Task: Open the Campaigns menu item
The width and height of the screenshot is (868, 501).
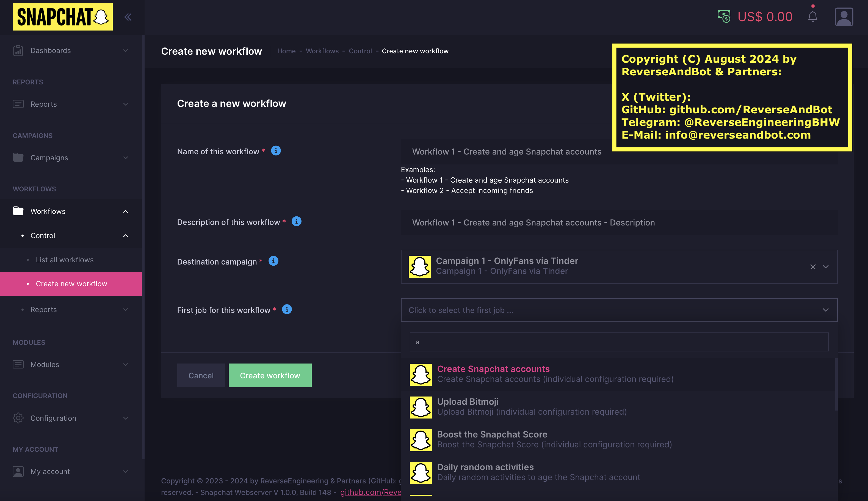Action: point(71,158)
